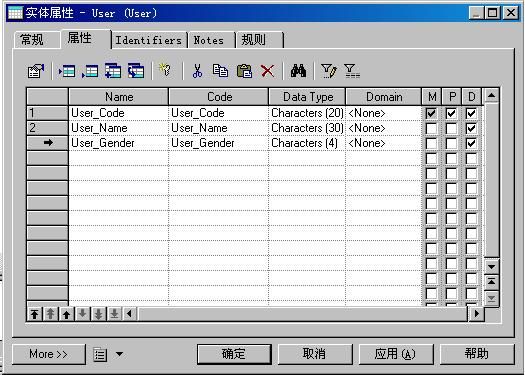
Task: Click the Reuse Data Item icon
Action: click(136, 71)
